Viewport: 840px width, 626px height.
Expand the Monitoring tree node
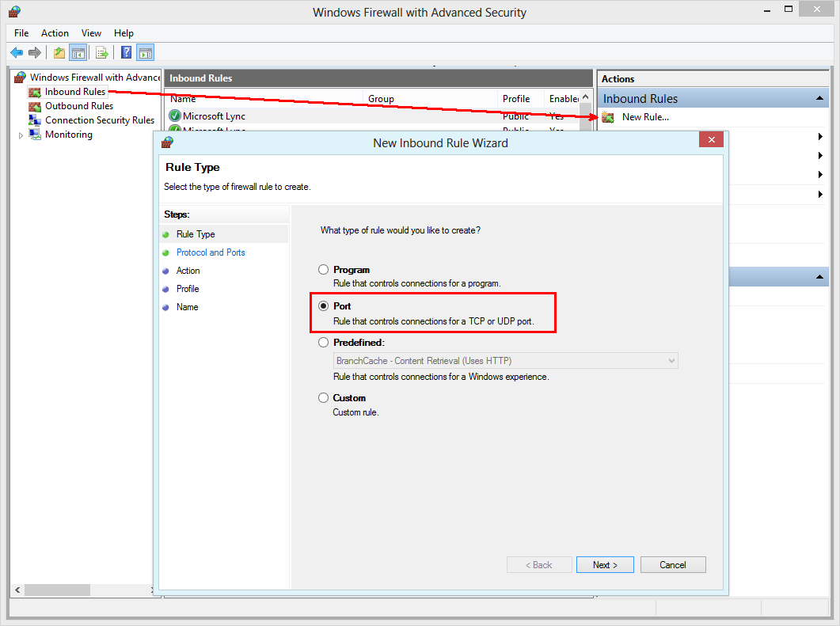coord(21,135)
